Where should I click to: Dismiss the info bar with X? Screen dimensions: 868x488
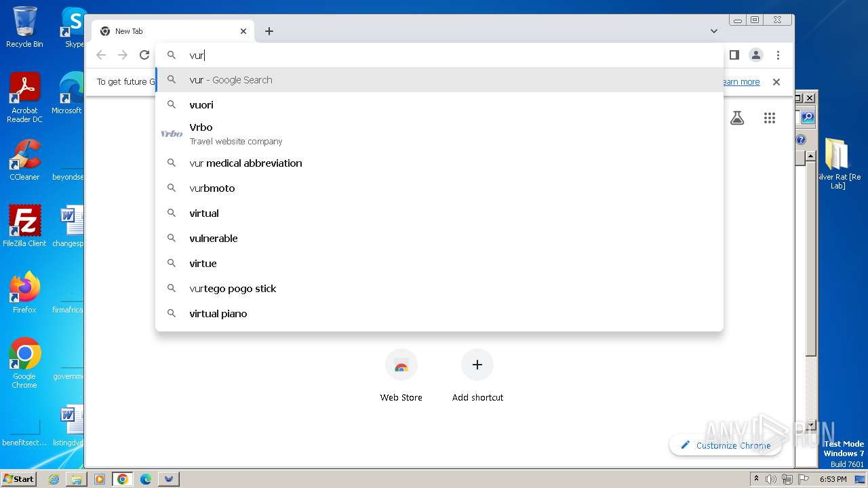776,82
